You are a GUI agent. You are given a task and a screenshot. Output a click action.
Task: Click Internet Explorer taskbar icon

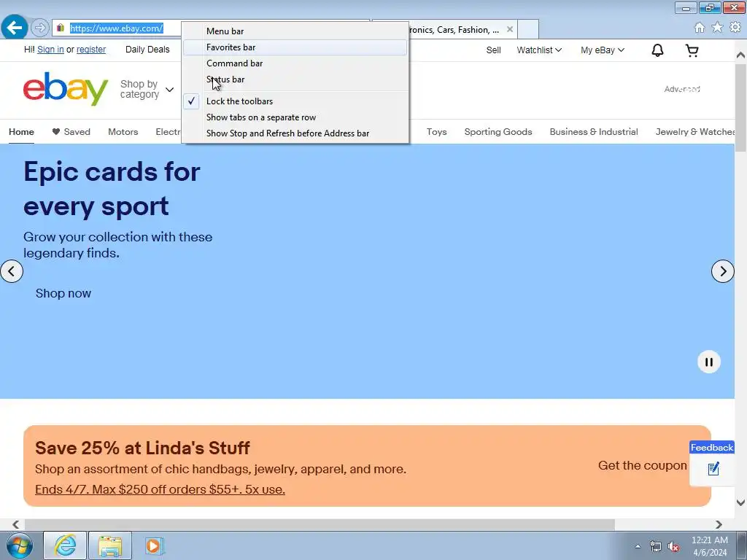coord(65,545)
